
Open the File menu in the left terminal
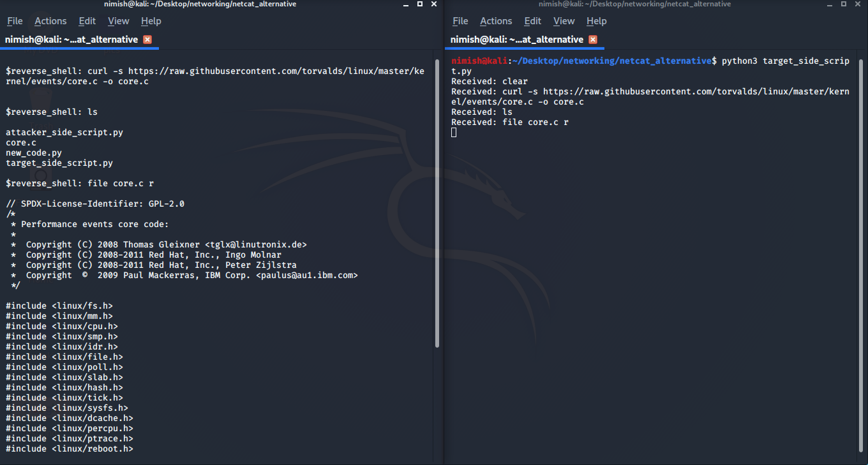click(14, 20)
